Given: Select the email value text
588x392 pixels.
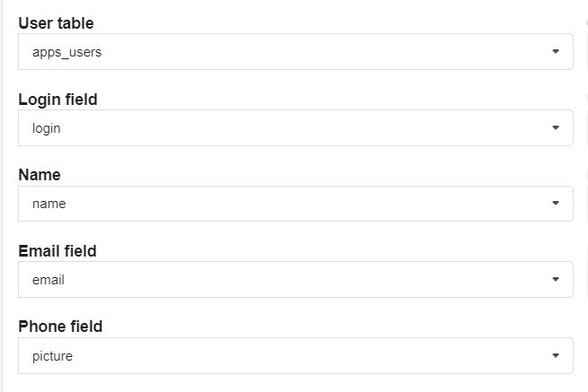Looking at the screenshot, I should [x=48, y=280].
